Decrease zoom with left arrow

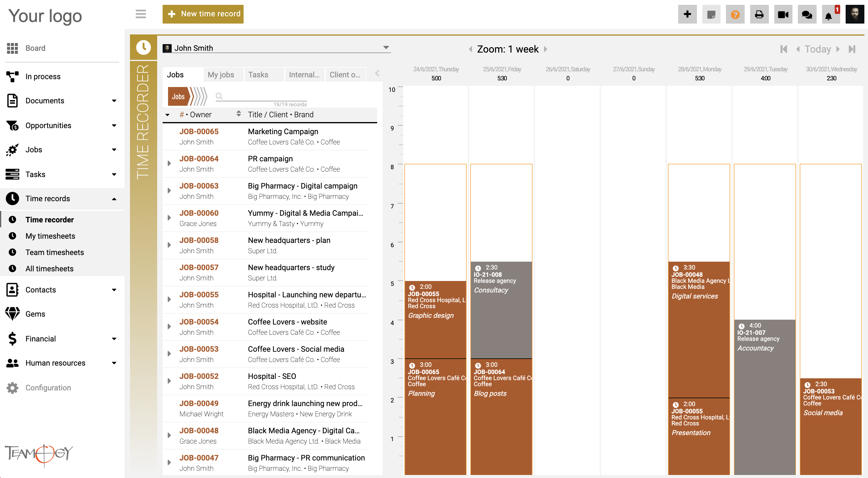click(x=470, y=49)
